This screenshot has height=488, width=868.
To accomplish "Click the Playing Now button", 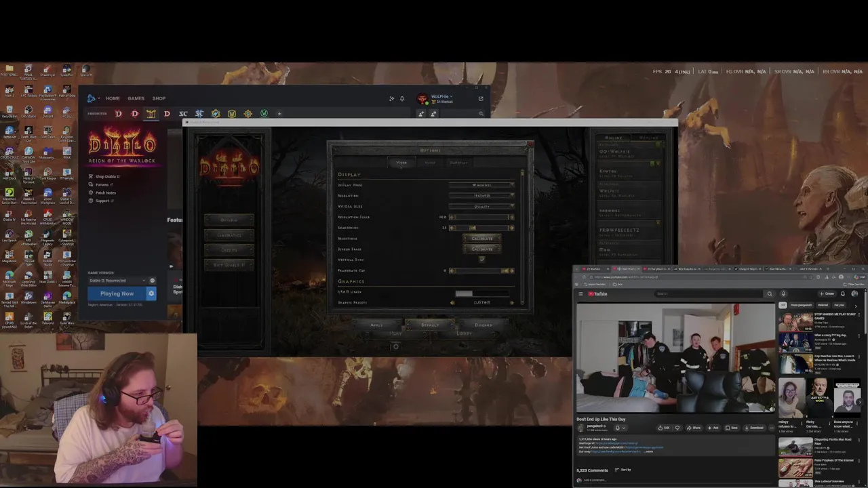I will click(x=117, y=293).
